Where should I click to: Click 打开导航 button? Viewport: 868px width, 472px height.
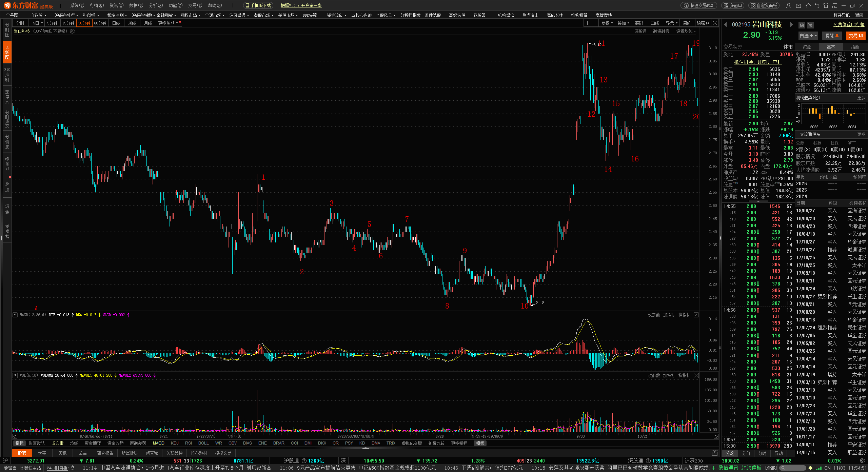coord(842,15)
